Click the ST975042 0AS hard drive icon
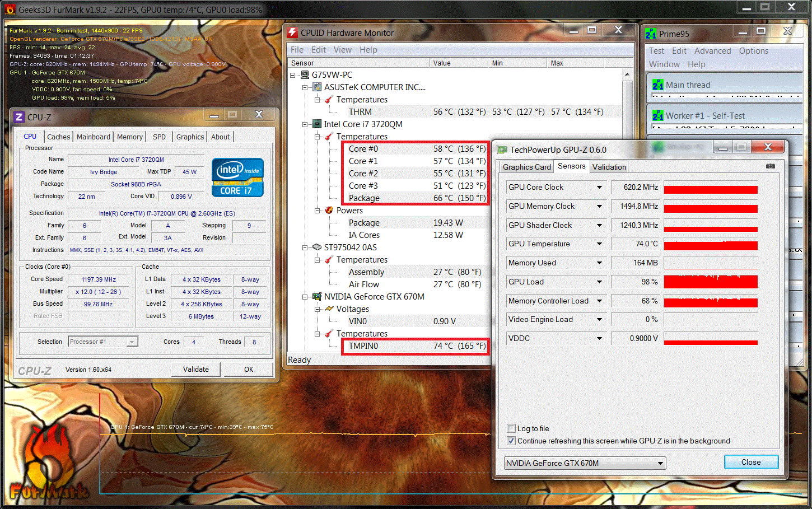 pos(317,247)
